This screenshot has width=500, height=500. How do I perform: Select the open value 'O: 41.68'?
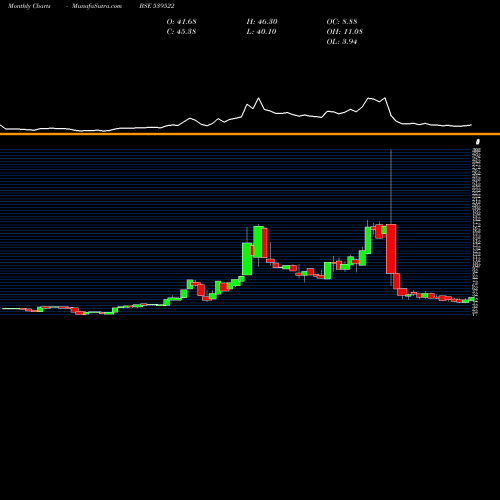coord(182,22)
